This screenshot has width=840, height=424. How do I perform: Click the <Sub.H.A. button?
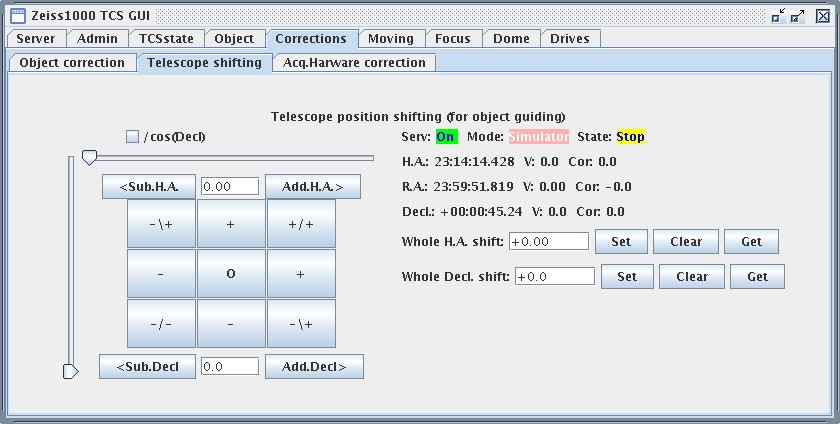pos(149,187)
